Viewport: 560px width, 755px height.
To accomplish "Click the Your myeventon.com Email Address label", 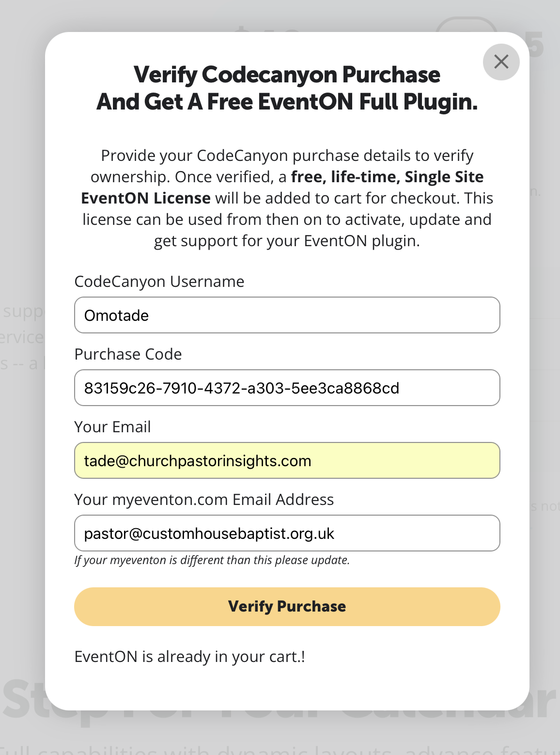I will [x=204, y=500].
